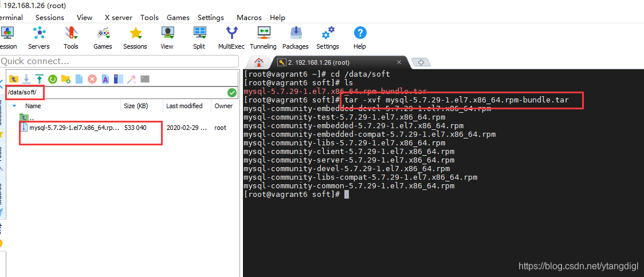Open the MultiExec toolbar icon
The height and width of the screenshot is (277, 644).
(x=231, y=37)
